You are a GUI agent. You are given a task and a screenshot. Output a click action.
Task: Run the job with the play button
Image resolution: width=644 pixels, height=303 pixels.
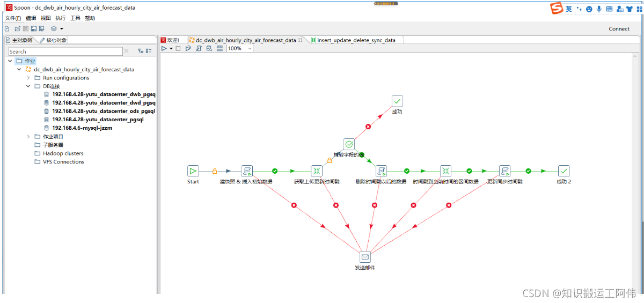(x=164, y=48)
